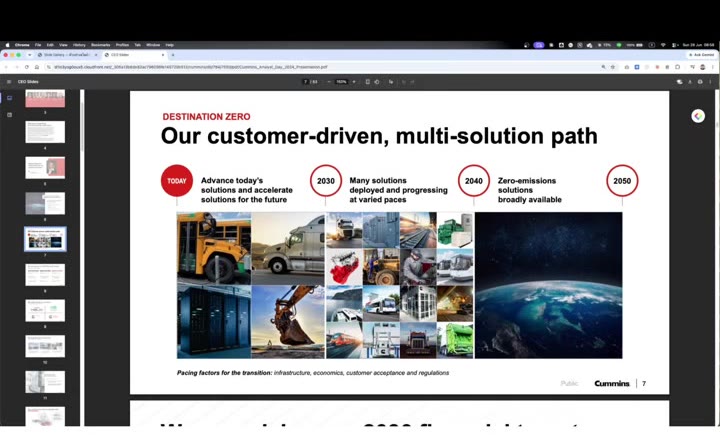Screen dimensions: 720x444
Task: Open page 6 thumbnail
Action: [x=45, y=203]
